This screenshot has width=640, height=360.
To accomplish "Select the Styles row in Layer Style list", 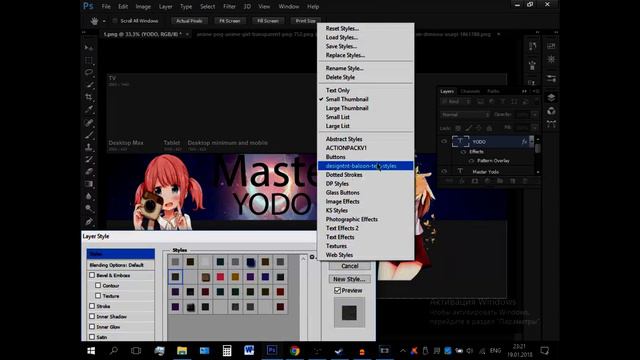I will click(x=121, y=254).
